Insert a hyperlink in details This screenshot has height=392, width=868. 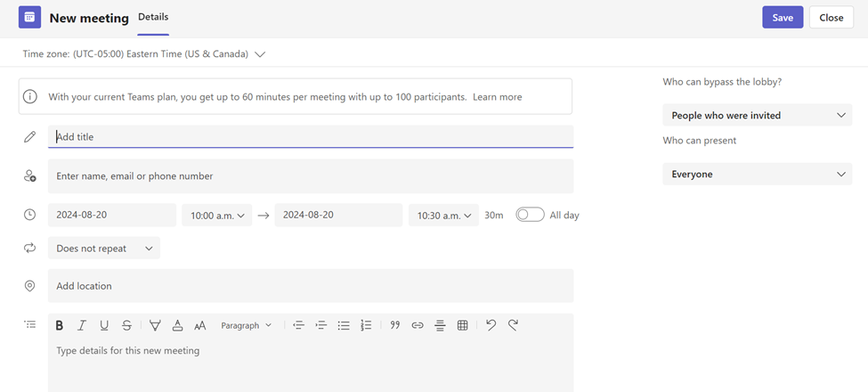(x=418, y=326)
